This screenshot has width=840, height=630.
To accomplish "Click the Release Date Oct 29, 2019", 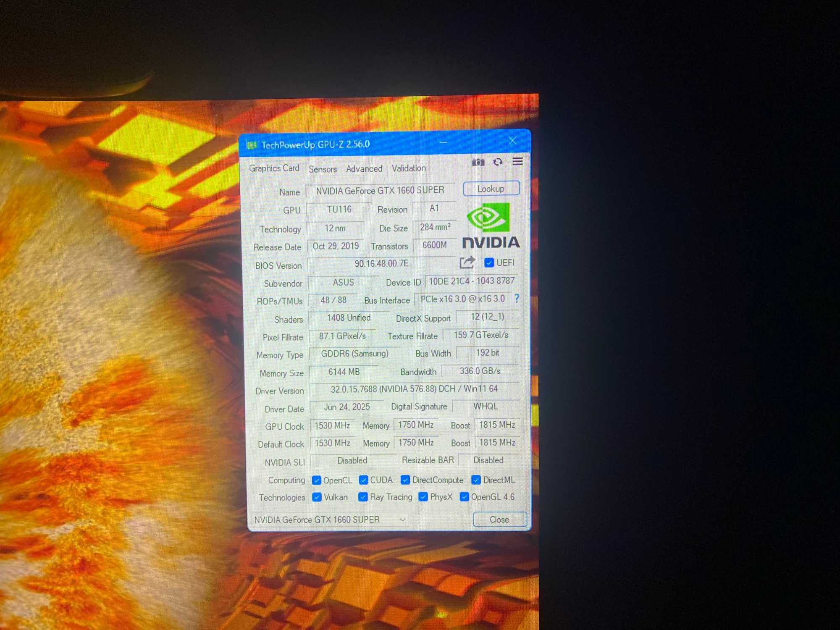I will coord(336,246).
